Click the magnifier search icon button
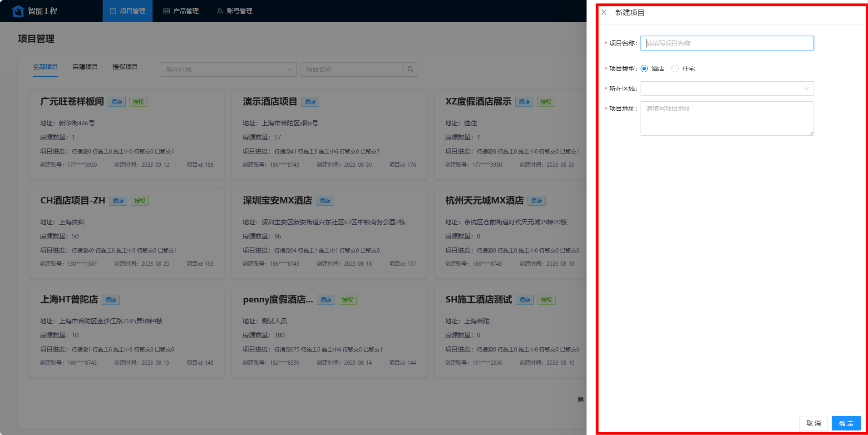The width and height of the screenshot is (868, 435). [x=411, y=69]
